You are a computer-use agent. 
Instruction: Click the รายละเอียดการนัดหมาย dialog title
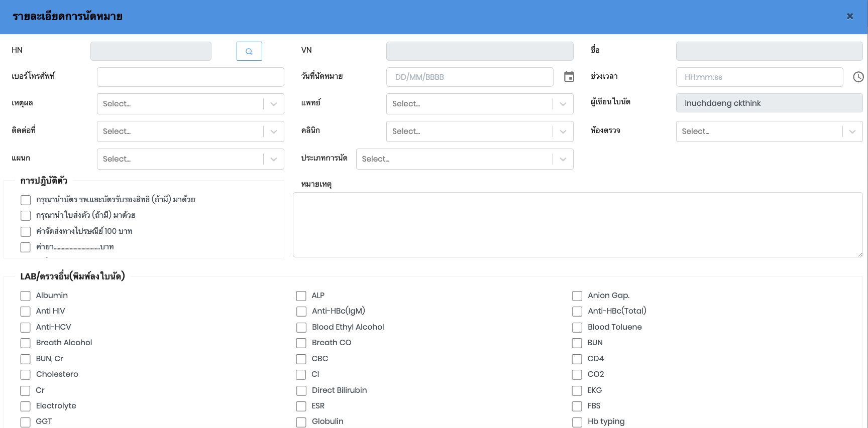67,17
